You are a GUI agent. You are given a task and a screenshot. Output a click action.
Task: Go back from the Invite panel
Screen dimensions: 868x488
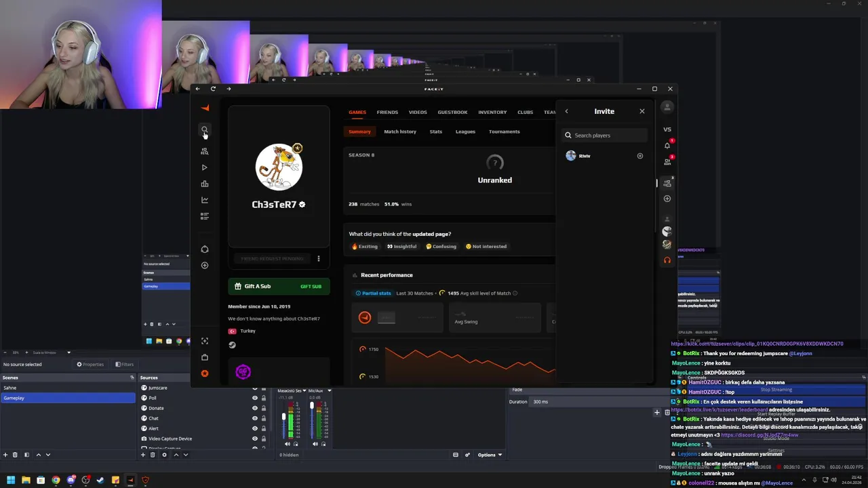[x=566, y=111]
